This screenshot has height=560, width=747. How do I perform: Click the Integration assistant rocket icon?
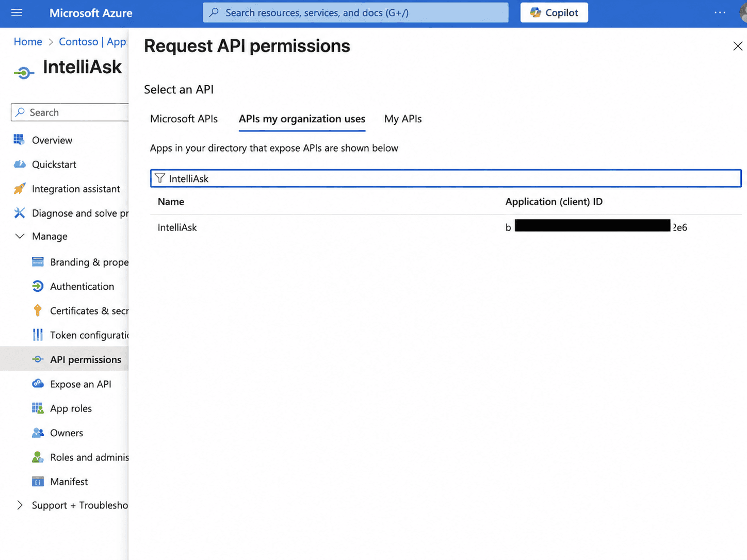(20, 189)
